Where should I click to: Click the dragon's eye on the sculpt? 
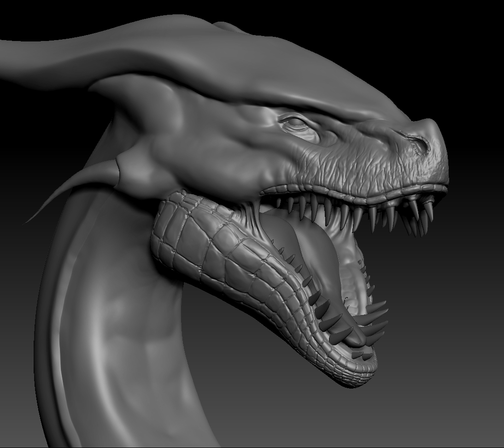tap(296, 122)
